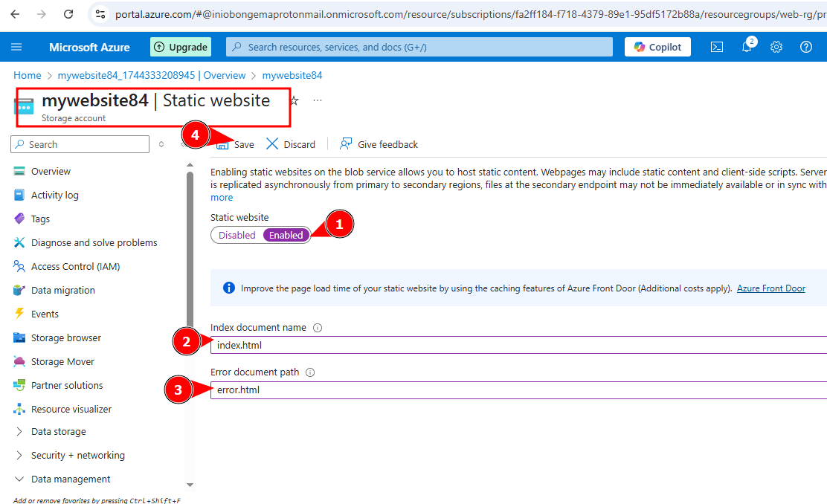Click the Discard button label

pyautogui.click(x=300, y=144)
